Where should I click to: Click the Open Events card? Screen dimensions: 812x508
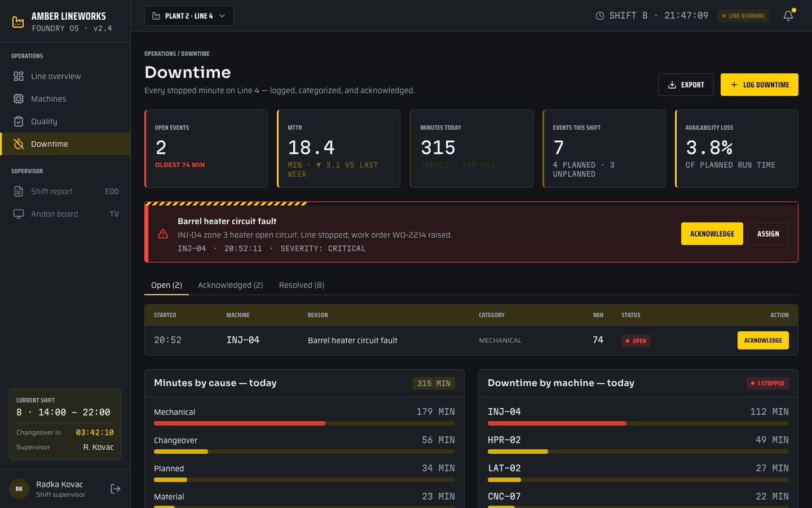206,148
